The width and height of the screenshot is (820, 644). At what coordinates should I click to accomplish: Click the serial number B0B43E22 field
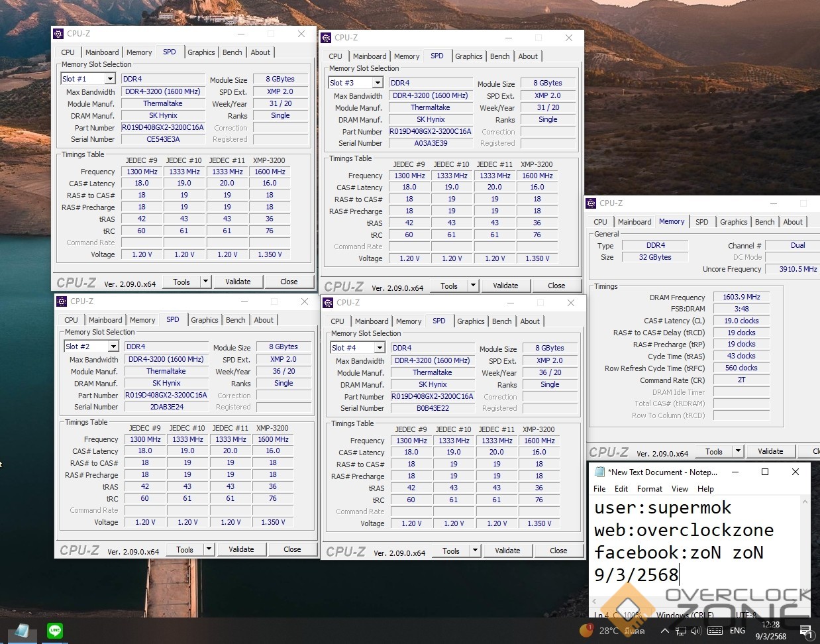[433, 408]
